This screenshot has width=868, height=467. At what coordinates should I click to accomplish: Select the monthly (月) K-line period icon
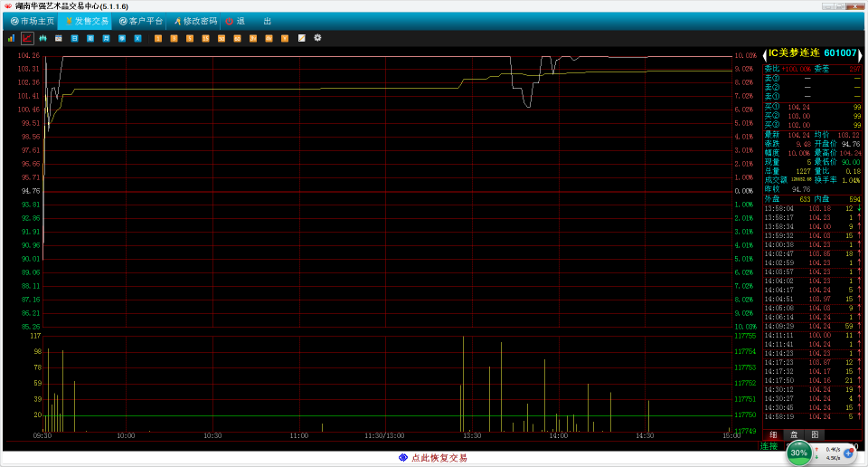(106, 38)
